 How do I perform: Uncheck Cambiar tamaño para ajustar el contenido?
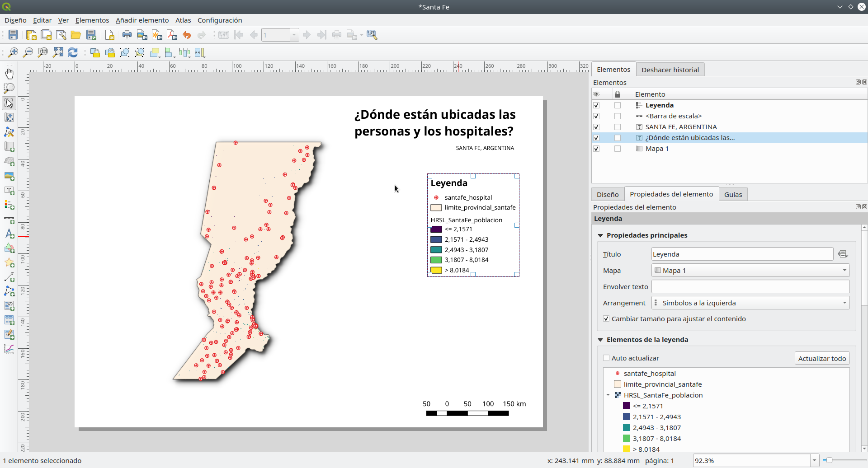606,319
